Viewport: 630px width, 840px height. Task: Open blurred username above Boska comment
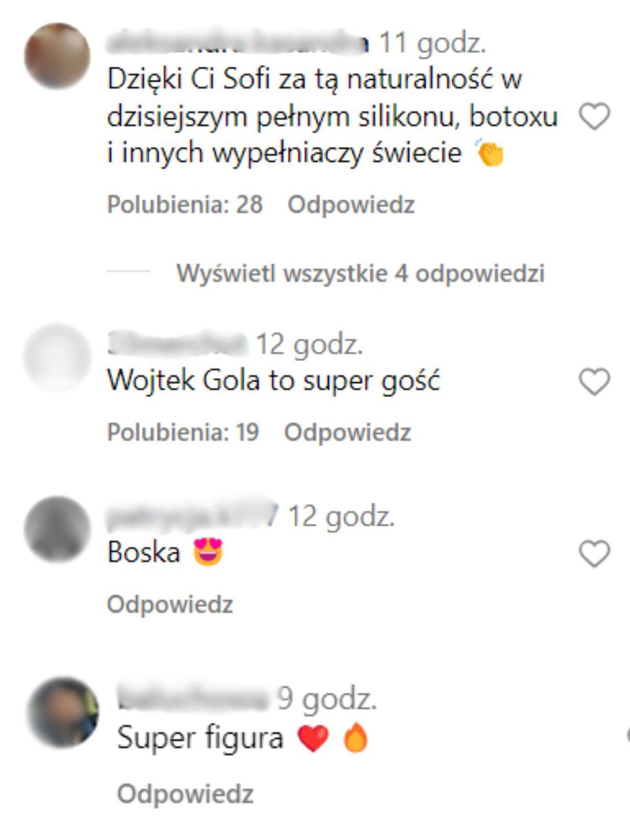pyautogui.click(x=193, y=516)
